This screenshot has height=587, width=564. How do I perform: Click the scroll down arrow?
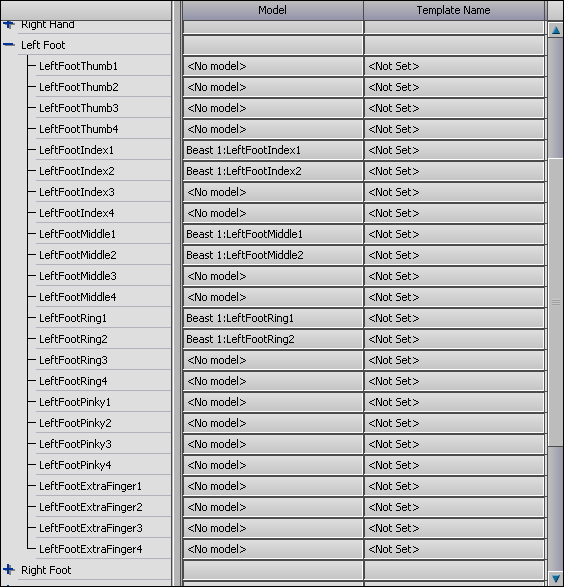click(556, 577)
